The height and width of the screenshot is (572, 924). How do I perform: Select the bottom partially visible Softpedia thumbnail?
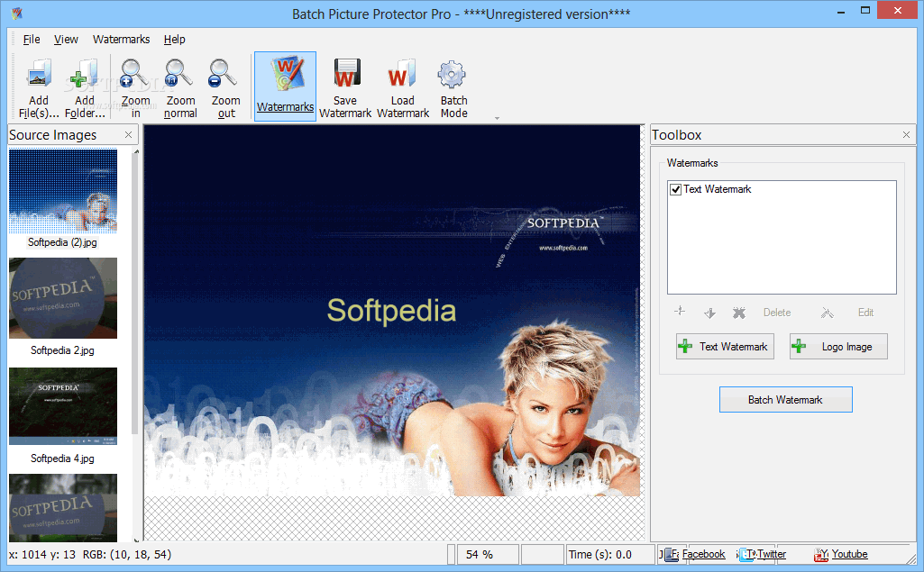pos(63,508)
